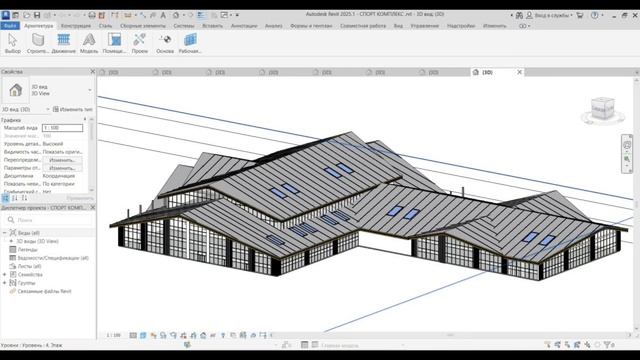Open the Рабочая плоскость ribbon panel
Viewport: 640px width, 360px height.
point(190,43)
